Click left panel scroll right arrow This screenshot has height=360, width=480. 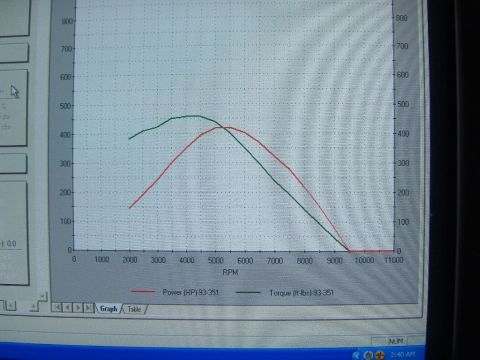[34, 306]
